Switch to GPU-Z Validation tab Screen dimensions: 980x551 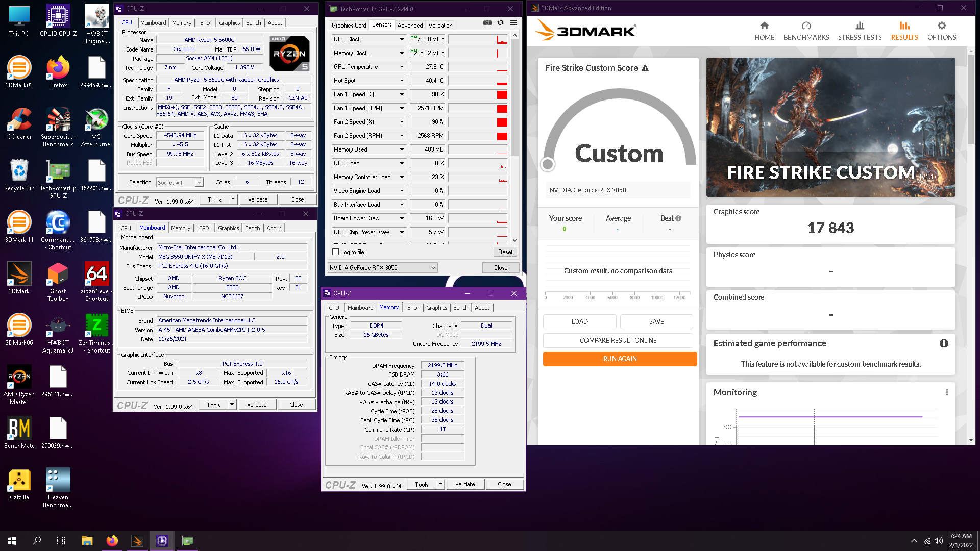(x=440, y=26)
